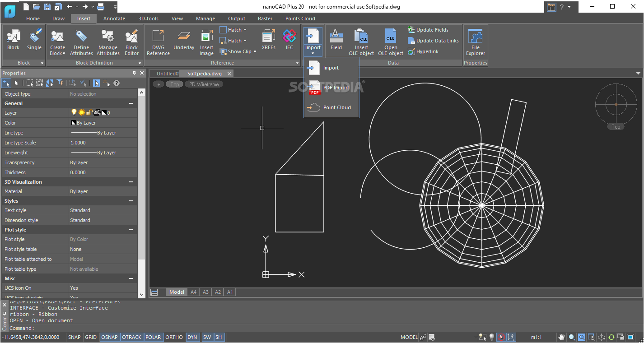Open the Import dropdown arrow
The image size is (644, 343).
click(x=313, y=53)
